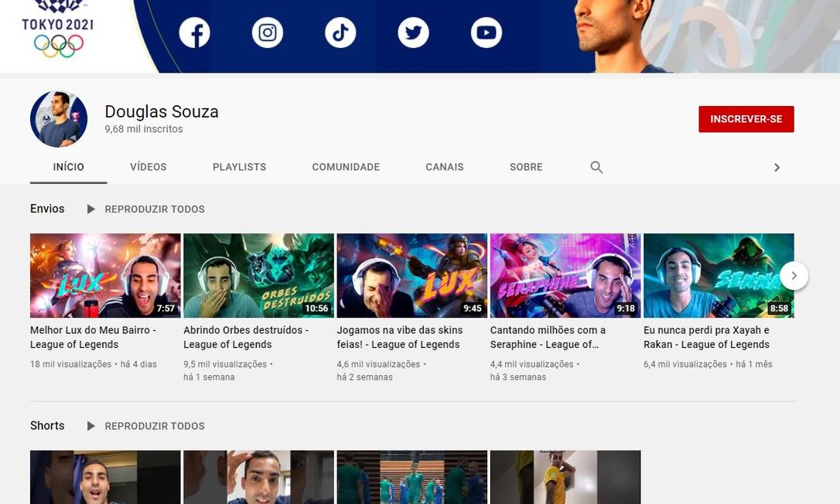The image size is (840, 504).
Task: Click the Douglas Souza channel avatar
Action: coord(59,119)
